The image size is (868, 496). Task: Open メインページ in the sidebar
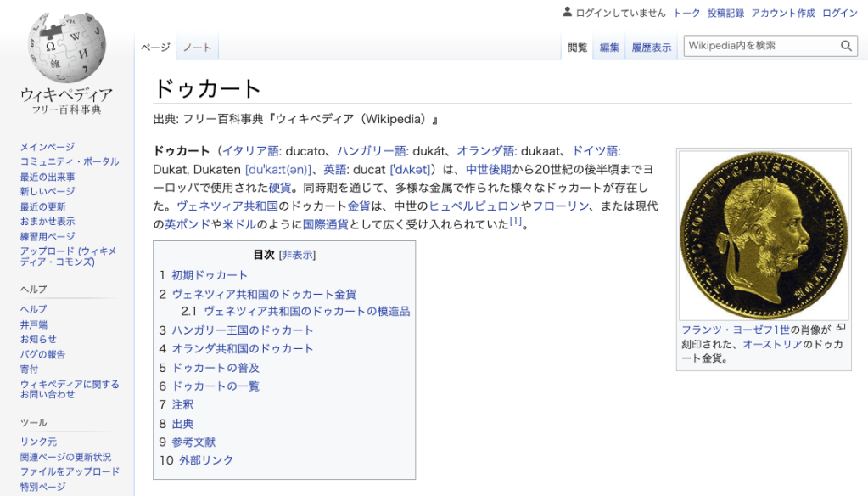click(x=48, y=147)
